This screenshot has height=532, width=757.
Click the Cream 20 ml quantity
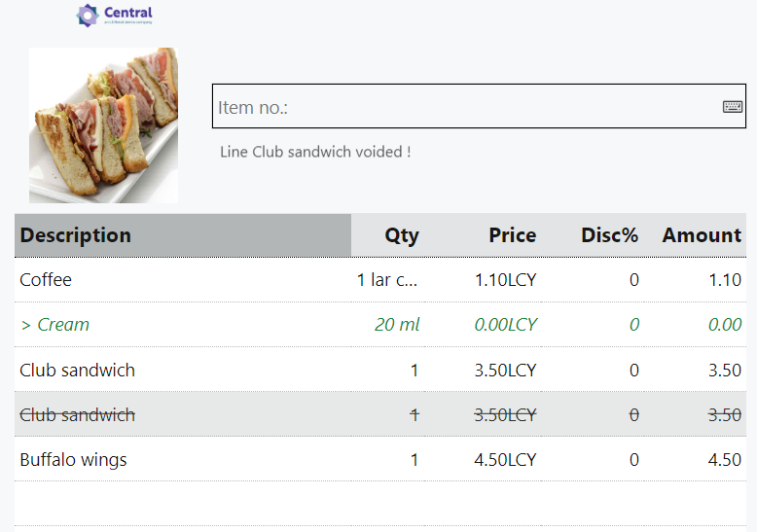[x=397, y=325]
